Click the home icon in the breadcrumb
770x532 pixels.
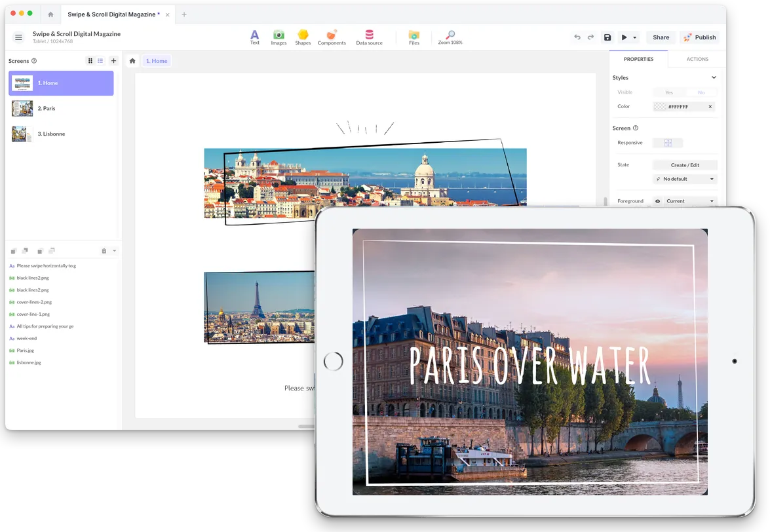tap(132, 61)
